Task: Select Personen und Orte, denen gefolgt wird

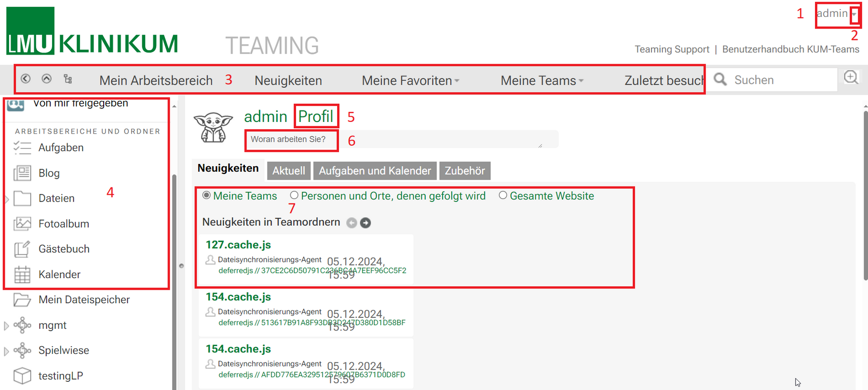Action: (294, 195)
